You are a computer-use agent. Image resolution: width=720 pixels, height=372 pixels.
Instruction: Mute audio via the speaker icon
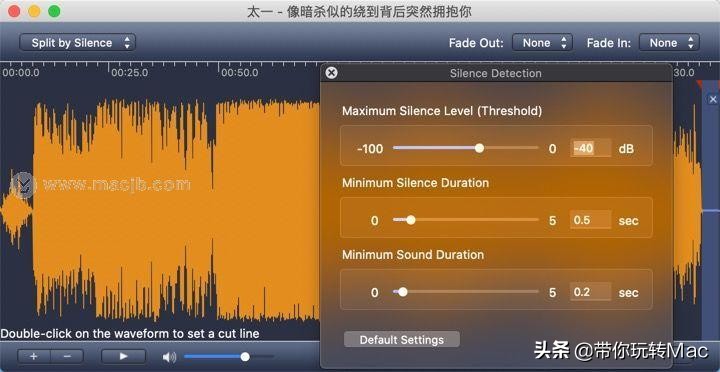(169, 357)
